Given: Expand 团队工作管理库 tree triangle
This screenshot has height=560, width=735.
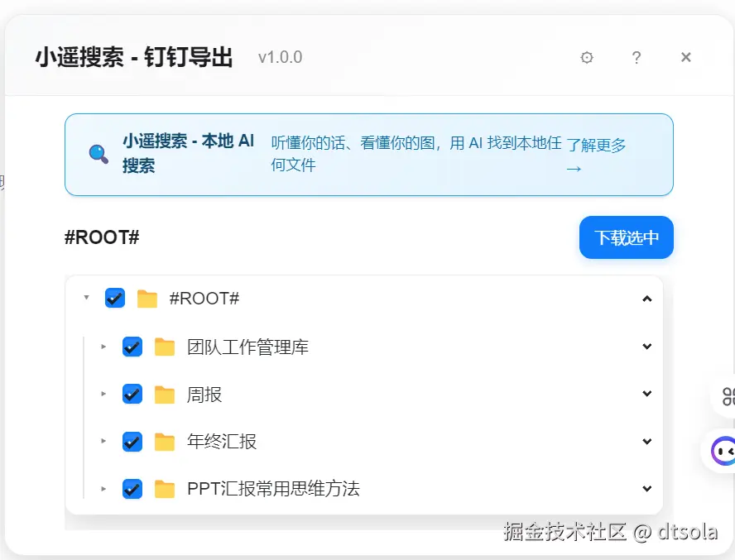Looking at the screenshot, I should 103,347.
